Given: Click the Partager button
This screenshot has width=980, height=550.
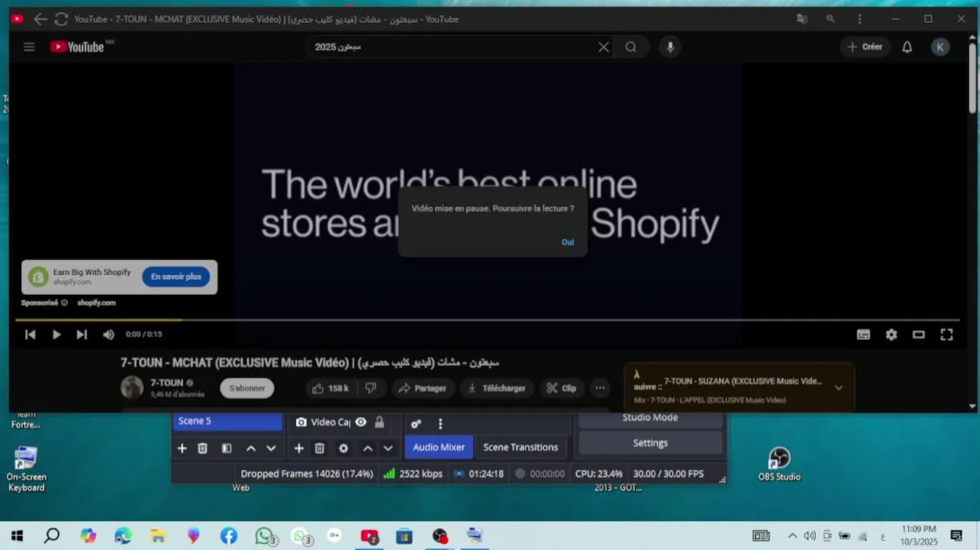Looking at the screenshot, I should (x=423, y=388).
